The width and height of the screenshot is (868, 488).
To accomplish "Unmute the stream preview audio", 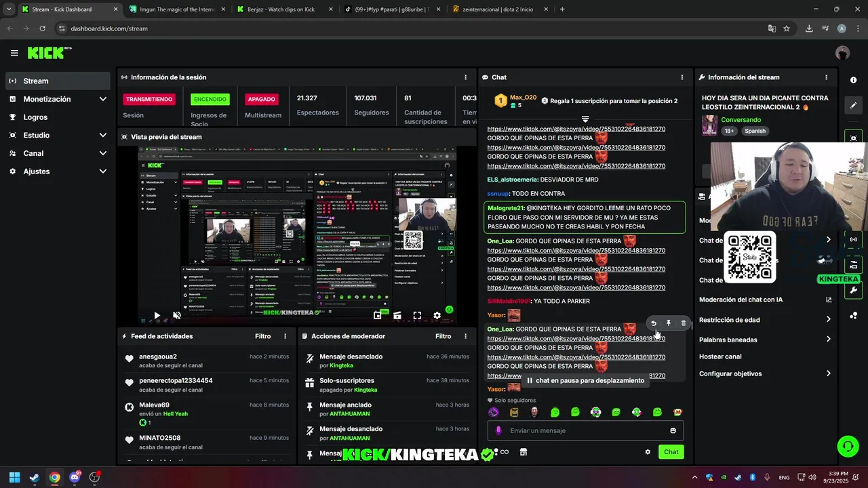I will coord(177,315).
